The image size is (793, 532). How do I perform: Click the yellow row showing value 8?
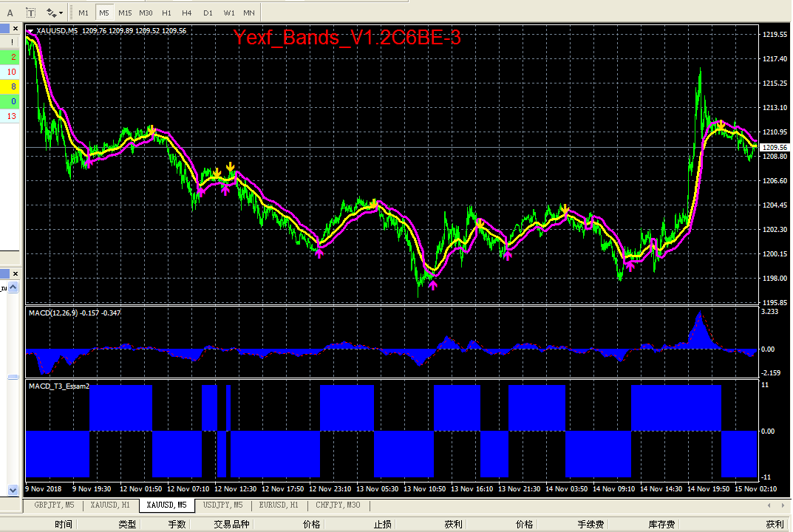click(x=10, y=86)
